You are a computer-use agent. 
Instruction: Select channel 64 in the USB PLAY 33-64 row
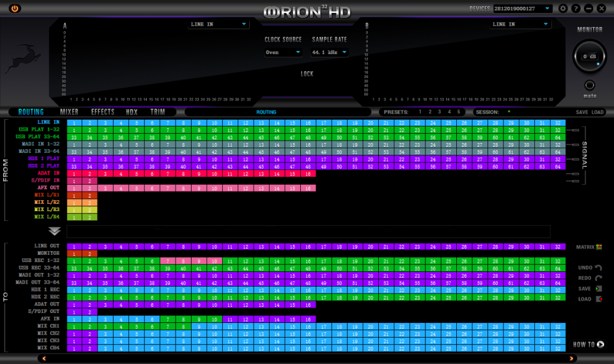click(x=558, y=137)
